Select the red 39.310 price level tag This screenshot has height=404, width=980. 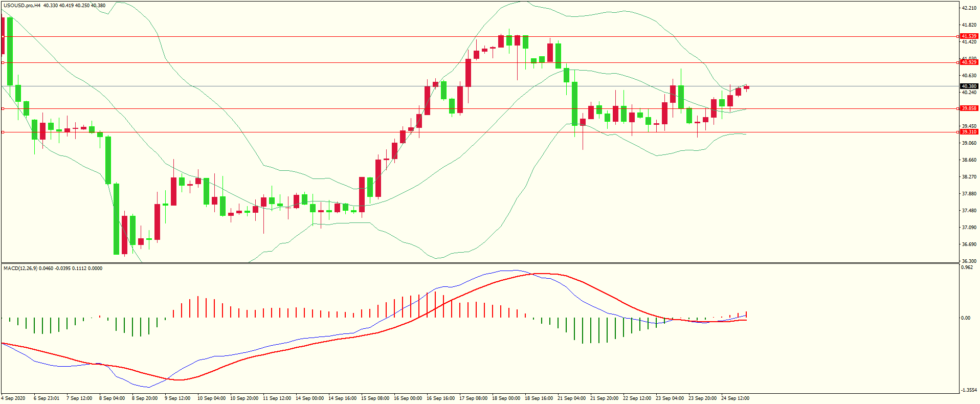click(969, 132)
